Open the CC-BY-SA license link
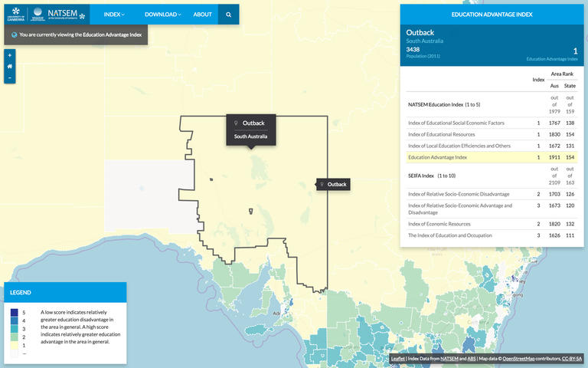The image size is (588, 368). point(571,358)
